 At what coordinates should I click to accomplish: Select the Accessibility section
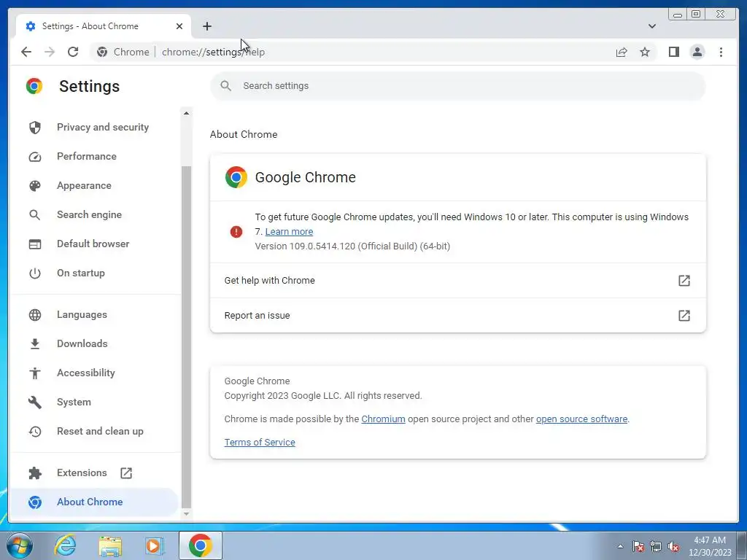coord(94,373)
